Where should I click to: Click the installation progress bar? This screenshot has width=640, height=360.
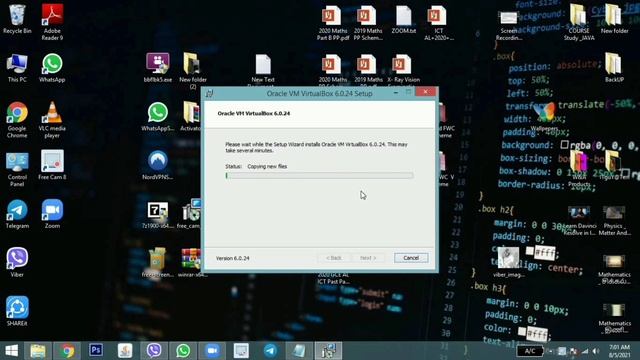pyautogui.click(x=319, y=176)
